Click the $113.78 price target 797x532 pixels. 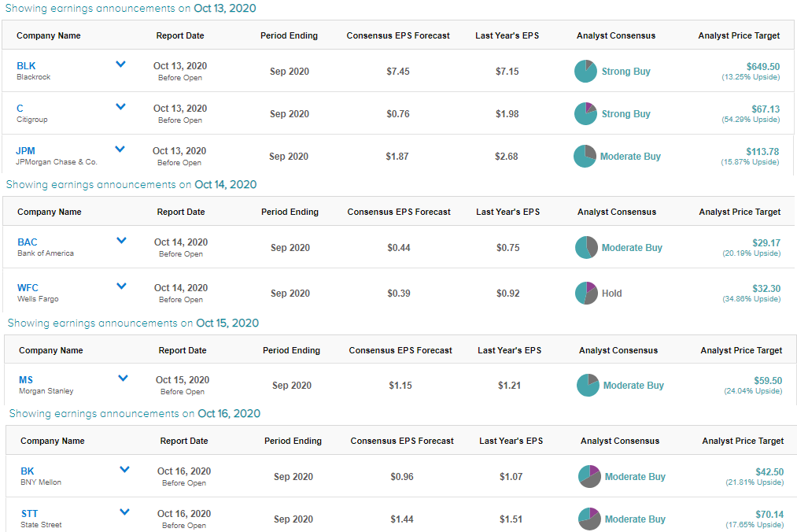[762, 152]
